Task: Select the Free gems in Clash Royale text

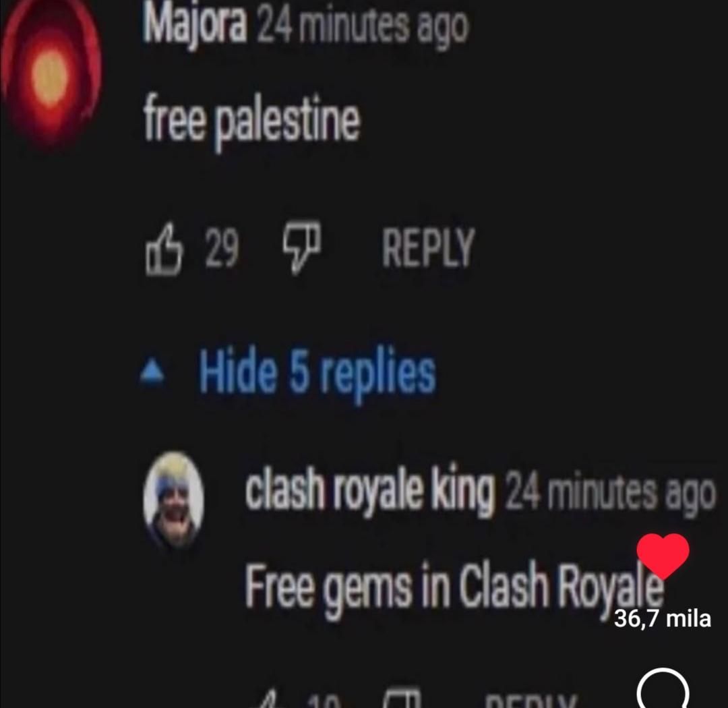Action: point(454,588)
